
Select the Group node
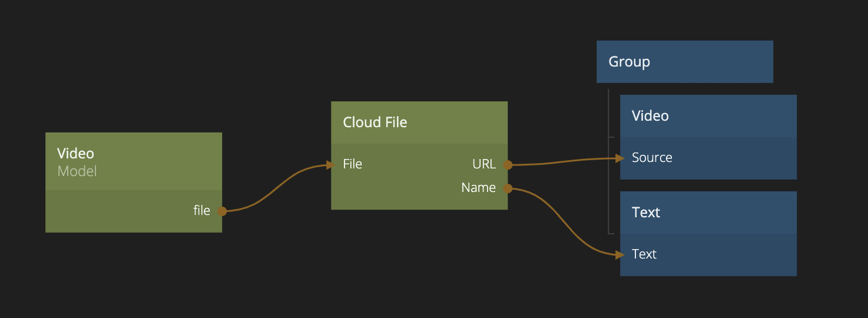tap(684, 62)
